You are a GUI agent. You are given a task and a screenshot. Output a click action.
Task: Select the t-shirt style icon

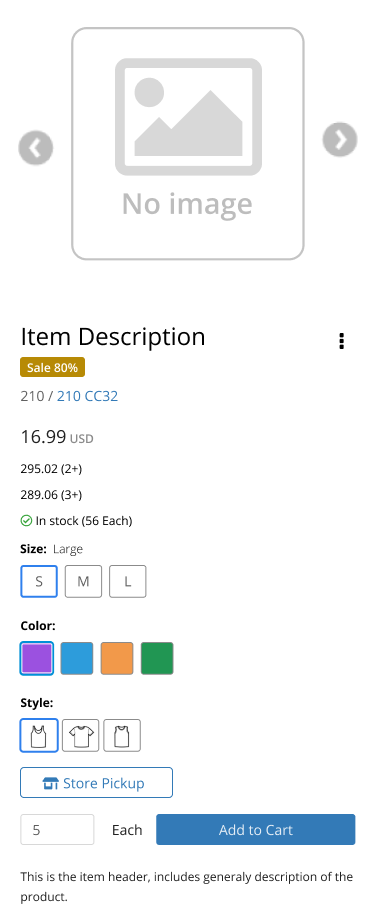pyautogui.click(x=81, y=736)
